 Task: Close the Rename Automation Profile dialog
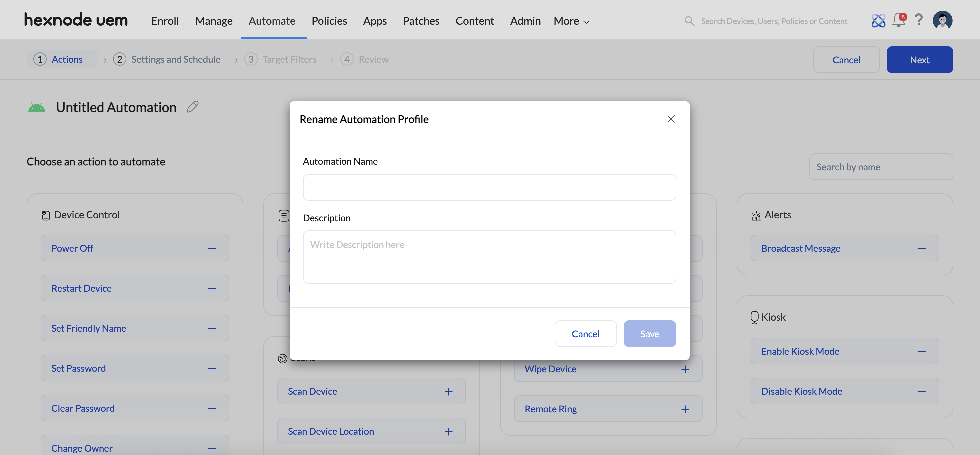pos(671,119)
